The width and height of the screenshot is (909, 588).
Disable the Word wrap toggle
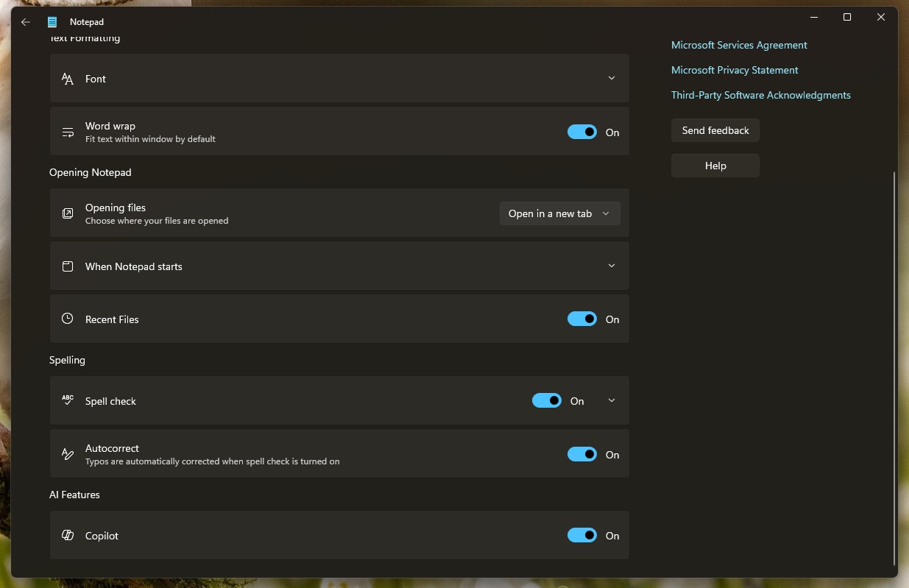[x=581, y=132]
